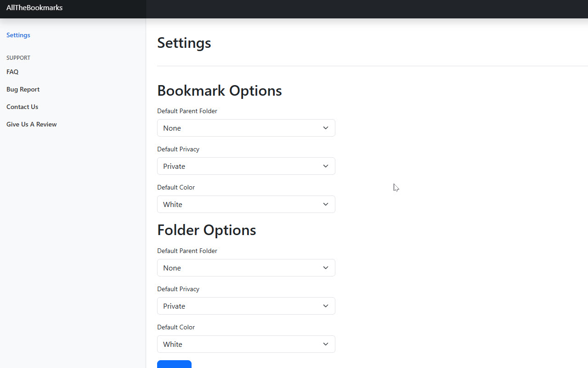This screenshot has width=588, height=368.
Task: Open Contact Us link
Action: click(x=22, y=107)
